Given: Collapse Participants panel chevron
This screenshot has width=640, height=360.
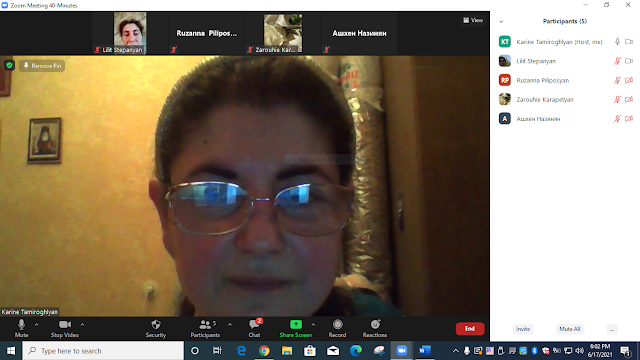Looking at the screenshot, I should click(501, 22).
